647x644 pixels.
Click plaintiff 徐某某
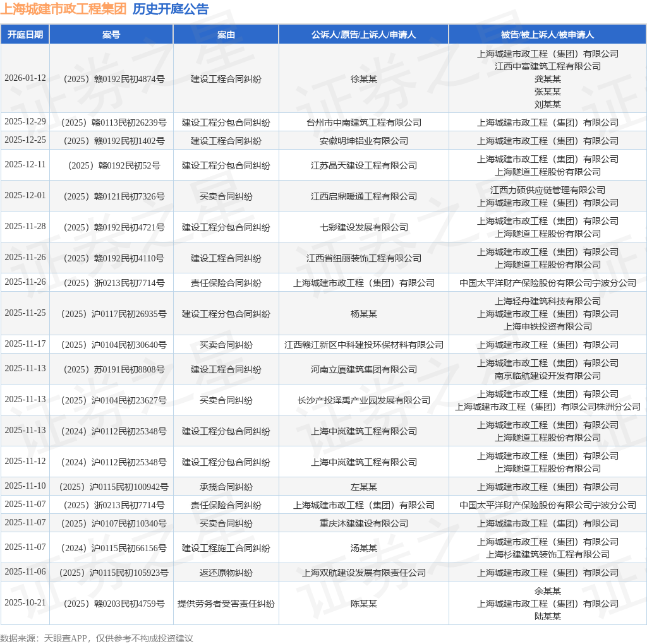coord(363,79)
